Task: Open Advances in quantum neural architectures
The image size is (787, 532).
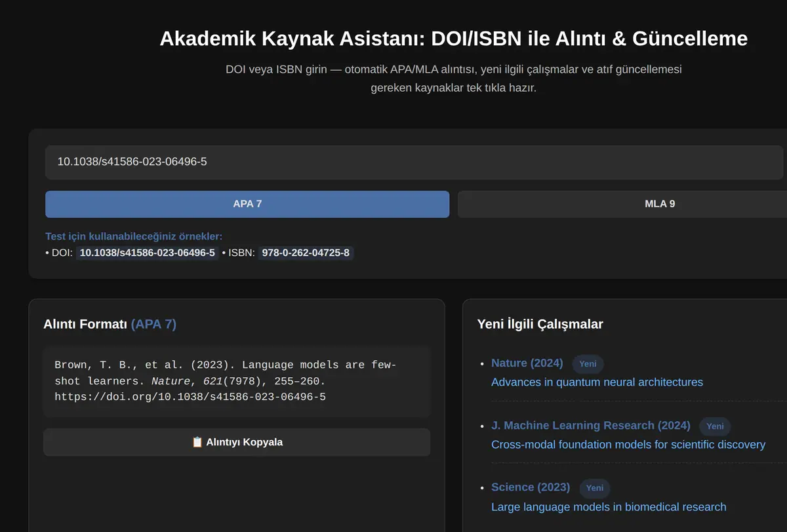Action: [x=597, y=382]
